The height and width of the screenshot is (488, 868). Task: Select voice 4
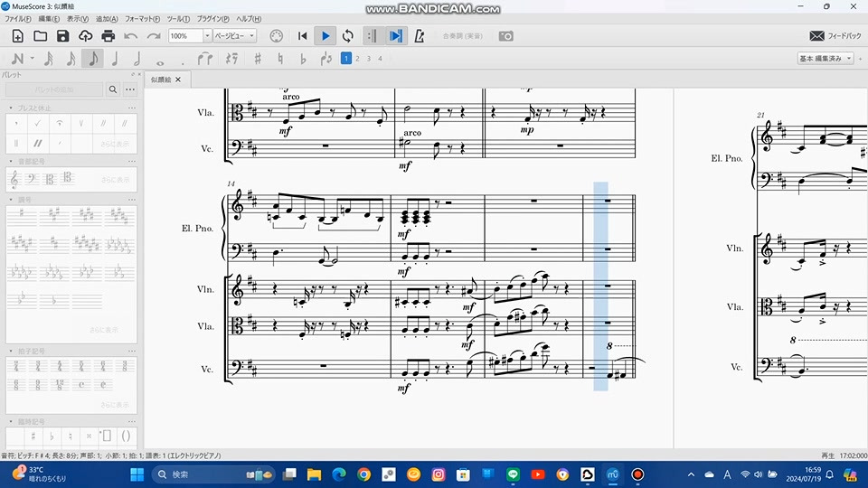click(381, 58)
